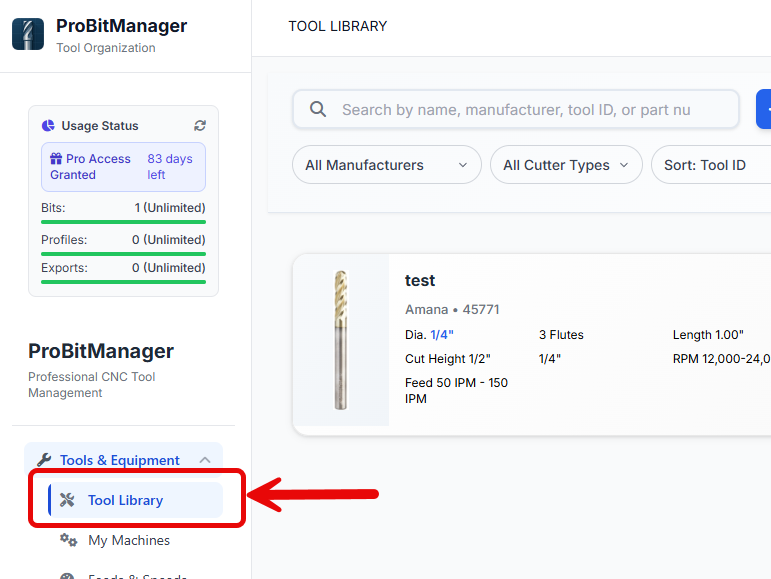This screenshot has height=579, width=771.
Task: Click the 'Pro Access Granted' label
Action: click(x=90, y=167)
